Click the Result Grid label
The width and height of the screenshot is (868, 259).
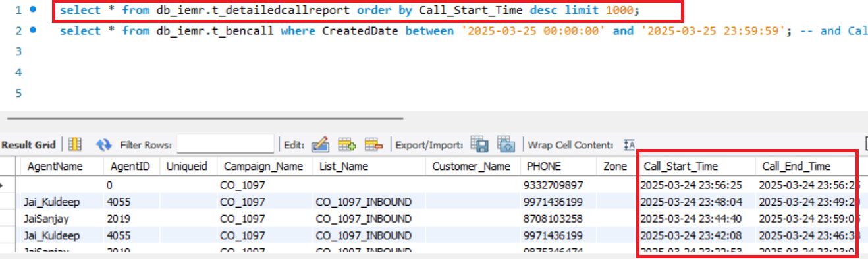30,144
